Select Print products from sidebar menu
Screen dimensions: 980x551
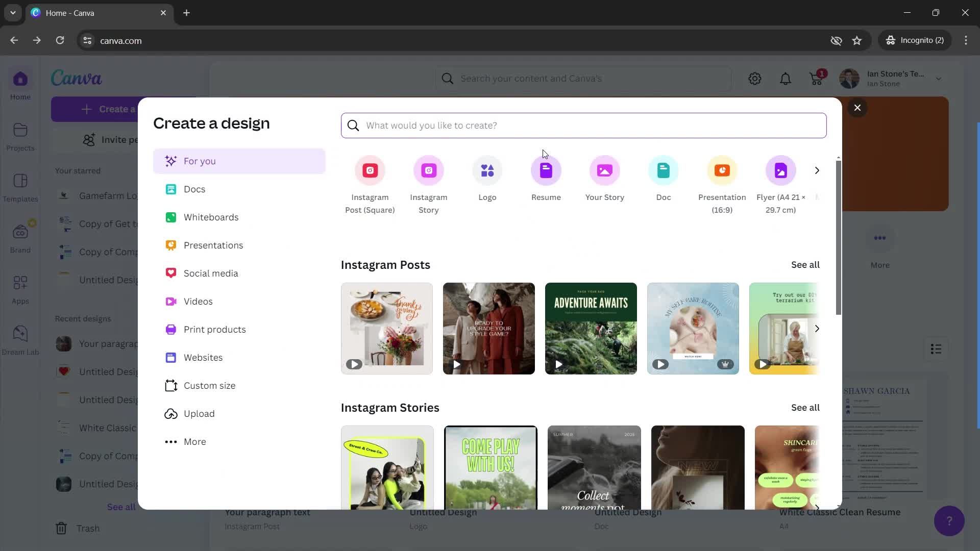215,329
